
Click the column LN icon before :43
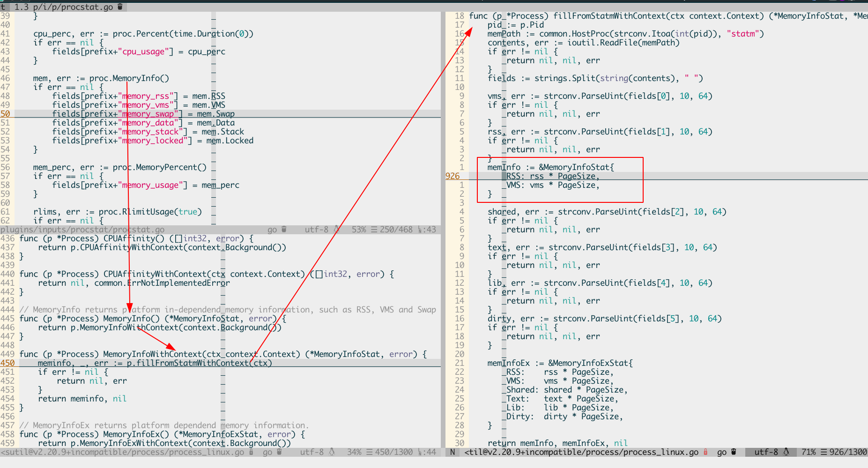(420, 230)
